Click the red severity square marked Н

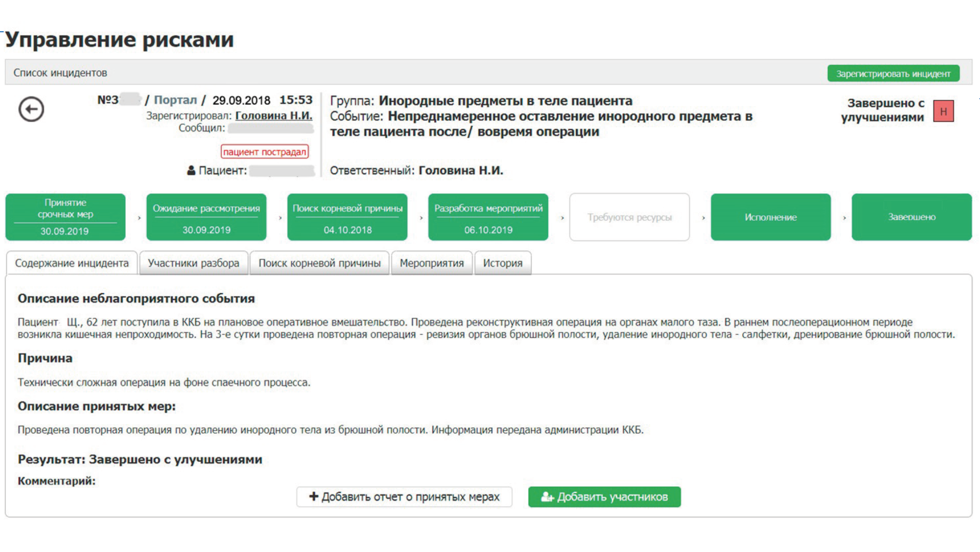[x=943, y=111]
